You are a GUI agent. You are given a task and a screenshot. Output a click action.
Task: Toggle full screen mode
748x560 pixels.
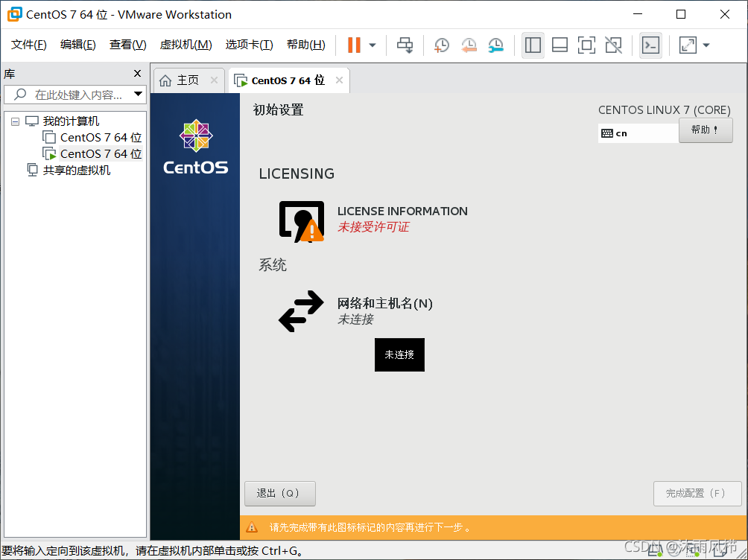(586, 45)
